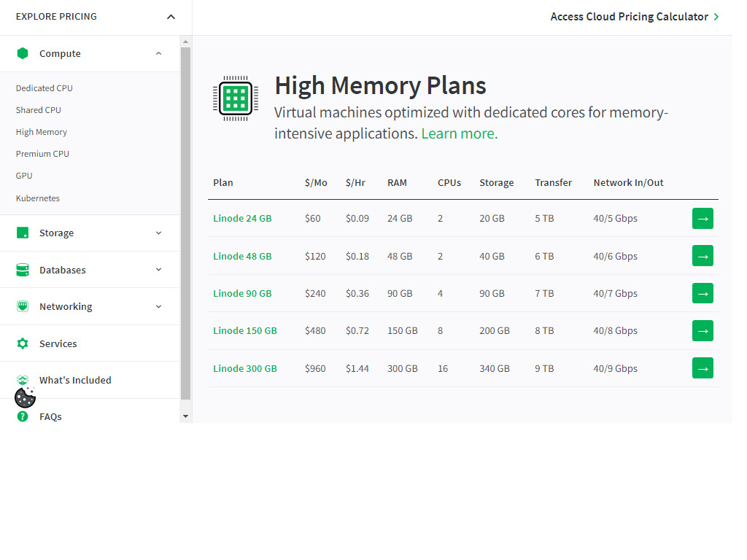This screenshot has width=747, height=560.
Task: Select GPU in the Compute menu
Action: pyautogui.click(x=24, y=176)
